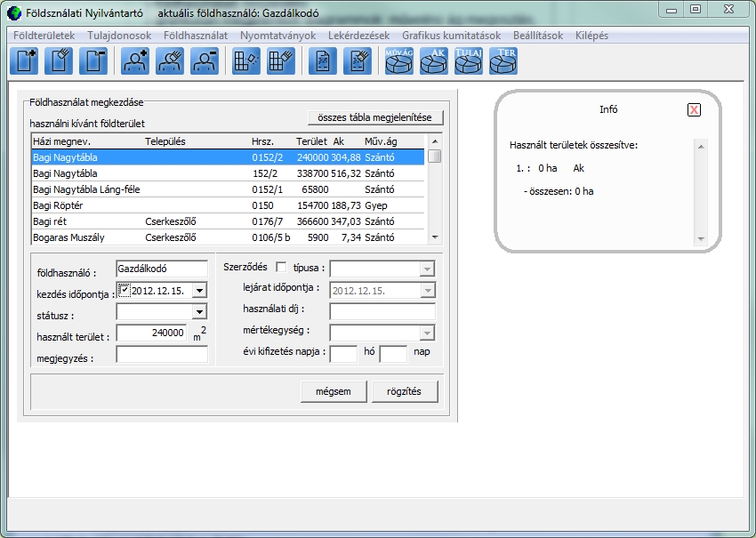Click the grid with eraser toolbar icon
The width and height of the screenshot is (756, 538).
coord(246,60)
